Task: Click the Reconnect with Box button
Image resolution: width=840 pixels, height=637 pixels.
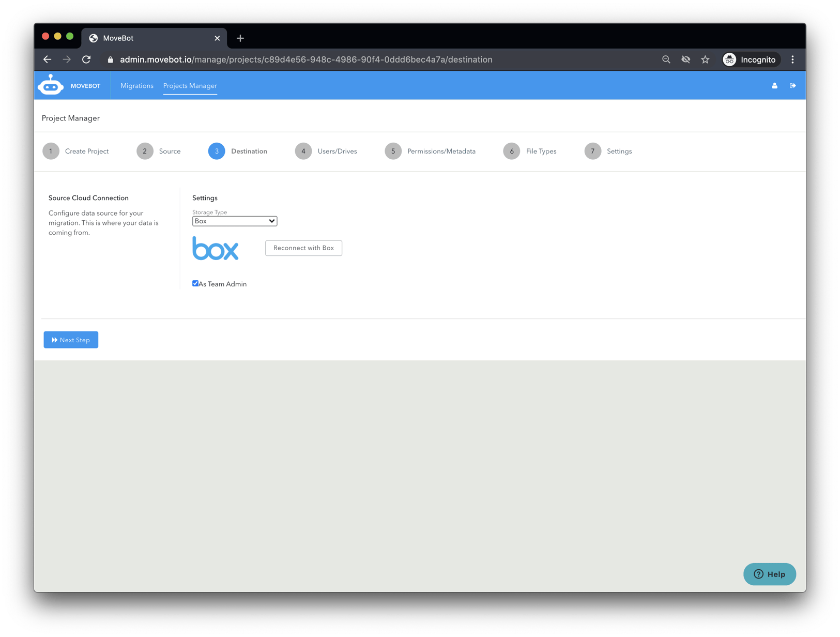Action: tap(303, 248)
